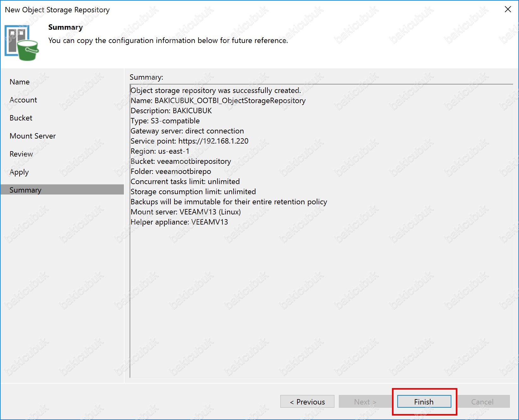
Task: Click the 'Region: us-east-1' line
Action: (160, 151)
